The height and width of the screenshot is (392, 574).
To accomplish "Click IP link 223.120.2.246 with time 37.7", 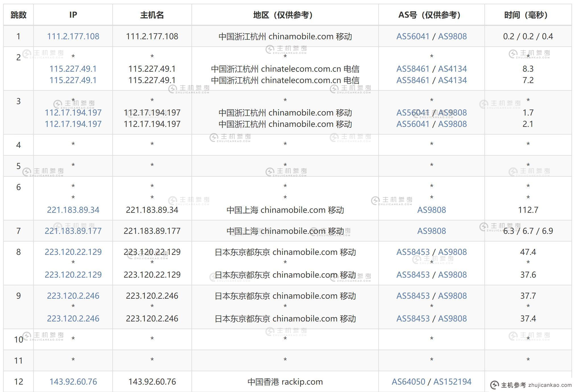I will coord(73,296).
